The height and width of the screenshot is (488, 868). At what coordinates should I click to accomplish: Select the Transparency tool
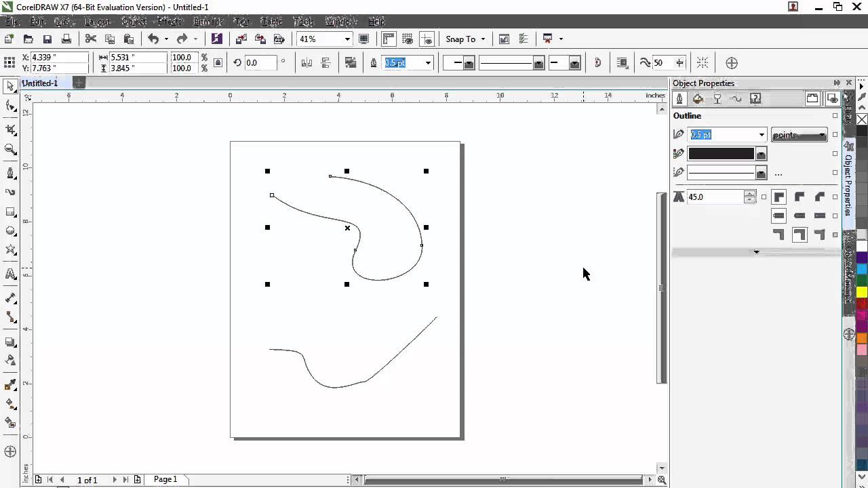[x=10, y=361]
